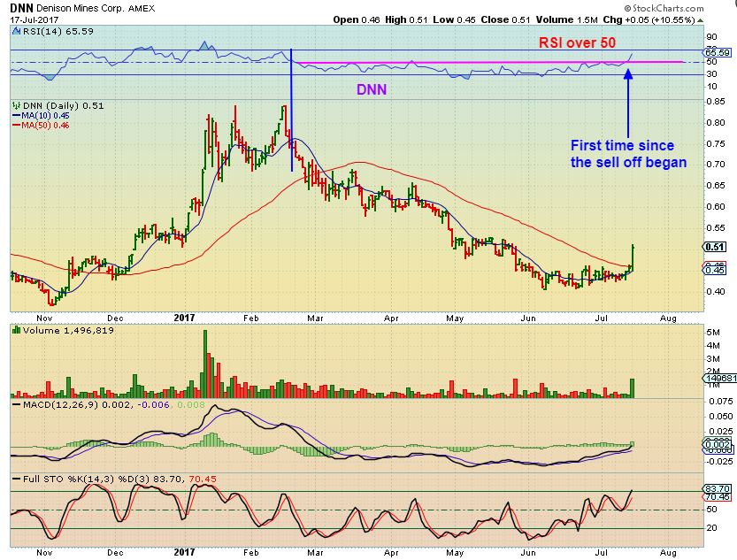Click the 83.70 stochastic value tag
737x560 pixels.
coord(718,488)
